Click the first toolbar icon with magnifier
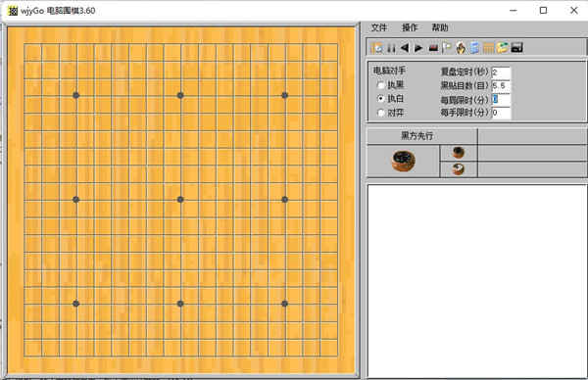Image resolution: width=588 pixels, height=380 pixels. click(377, 48)
